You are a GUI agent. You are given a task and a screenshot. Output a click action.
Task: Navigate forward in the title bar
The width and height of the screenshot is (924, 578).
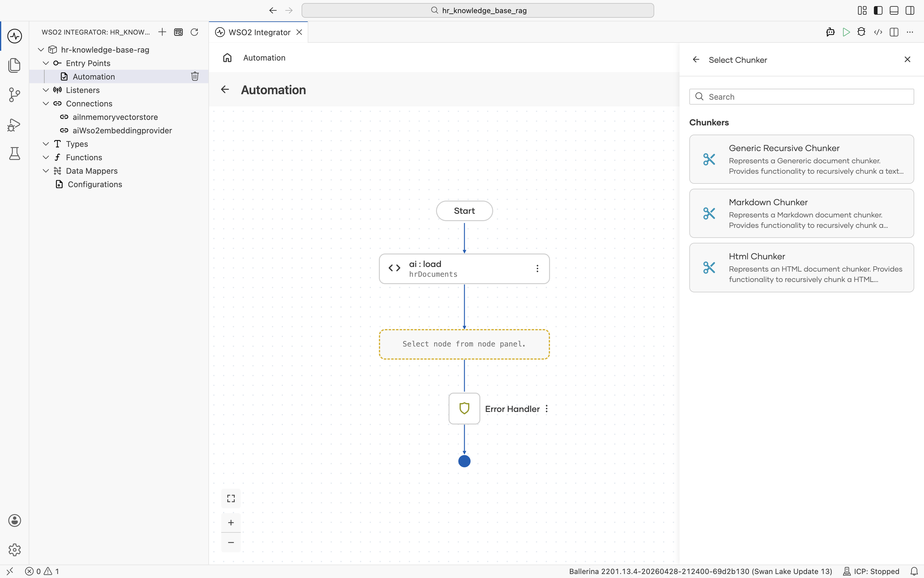tap(289, 10)
